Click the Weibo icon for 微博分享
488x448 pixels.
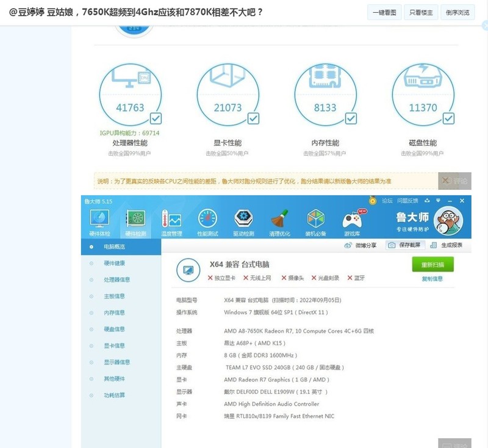pos(348,245)
